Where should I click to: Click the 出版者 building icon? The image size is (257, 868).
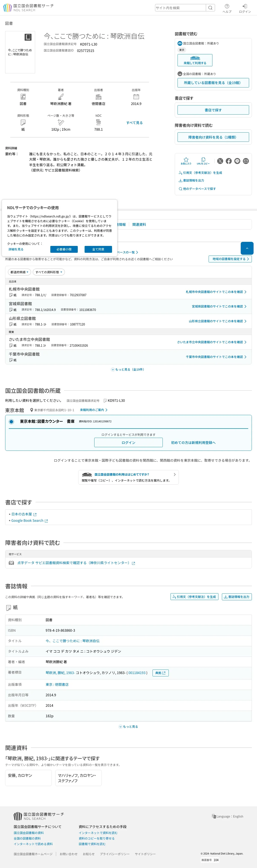pos(99,97)
